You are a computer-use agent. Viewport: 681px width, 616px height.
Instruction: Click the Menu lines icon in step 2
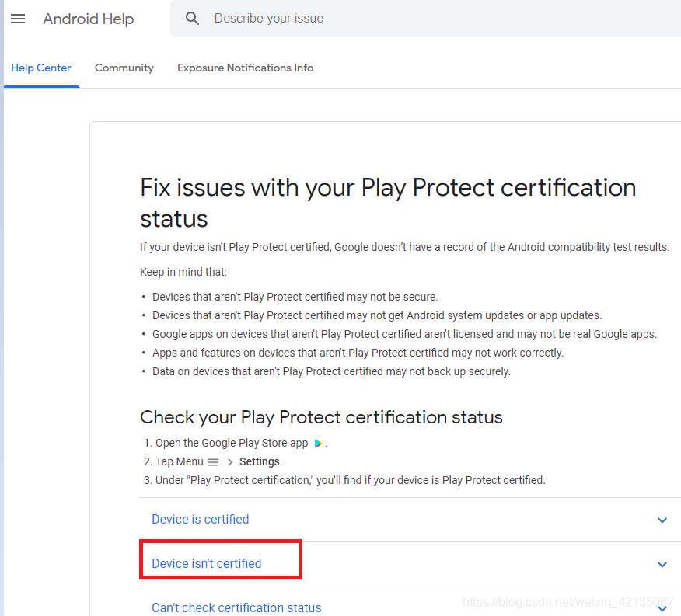coord(213,462)
